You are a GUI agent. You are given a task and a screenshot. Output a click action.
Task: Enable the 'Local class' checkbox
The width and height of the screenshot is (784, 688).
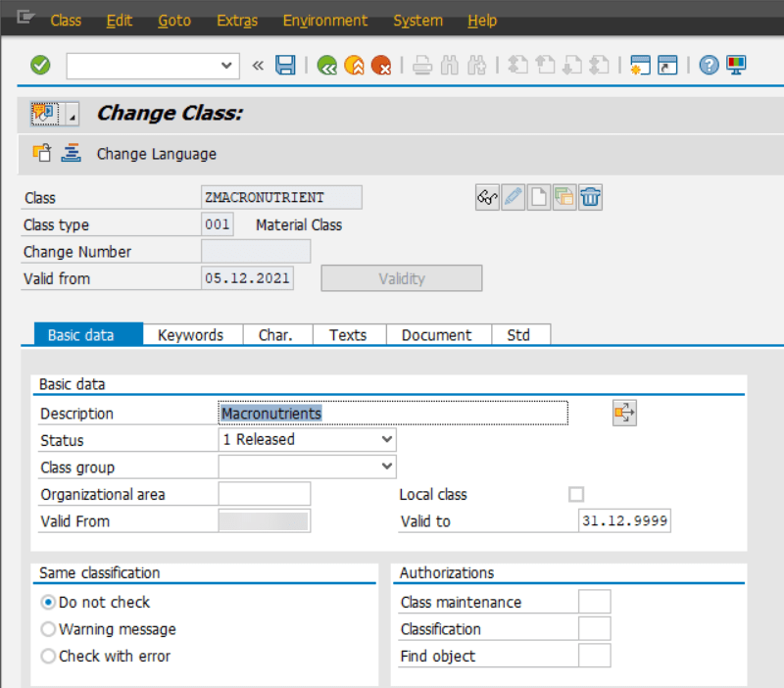tap(576, 494)
